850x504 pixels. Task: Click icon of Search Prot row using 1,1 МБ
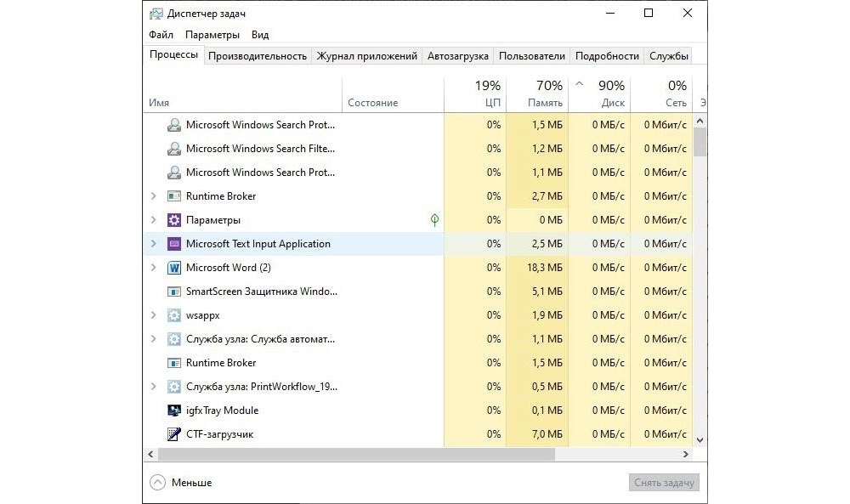pyautogui.click(x=174, y=173)
